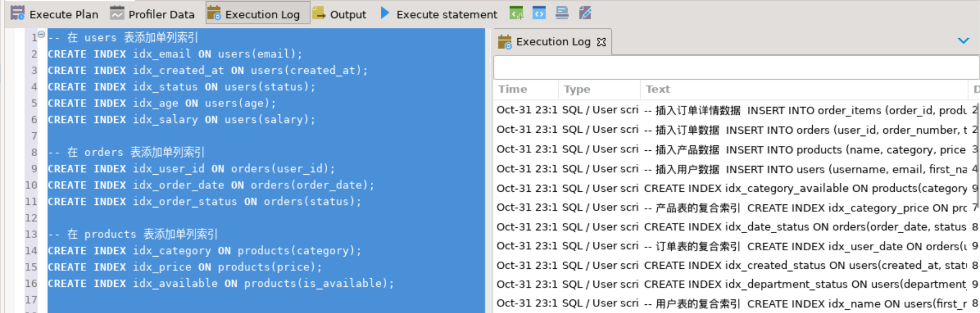Select the Execution Log panel tab
Image resolution: width=980 pixels, height=313 pixels.
[552, 42]
